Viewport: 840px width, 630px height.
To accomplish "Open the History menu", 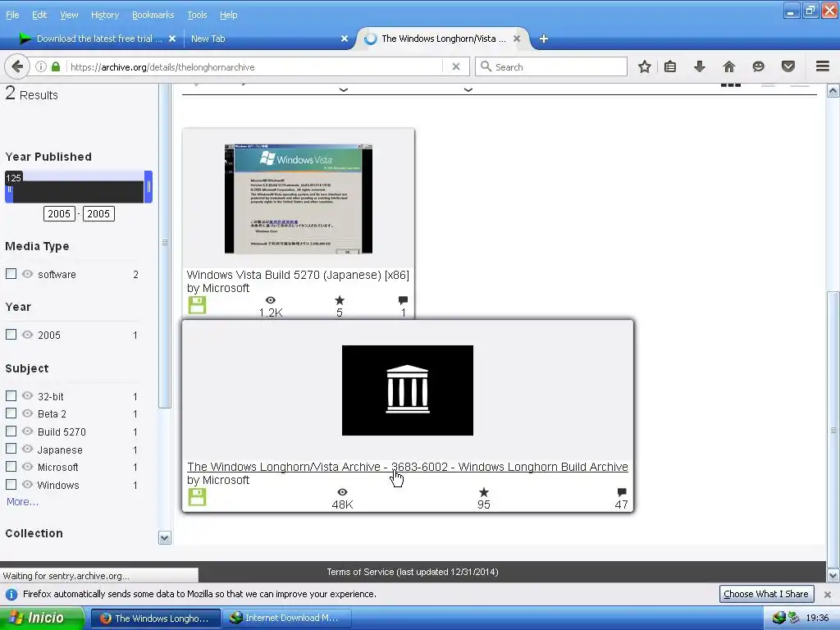I will 105,15.
